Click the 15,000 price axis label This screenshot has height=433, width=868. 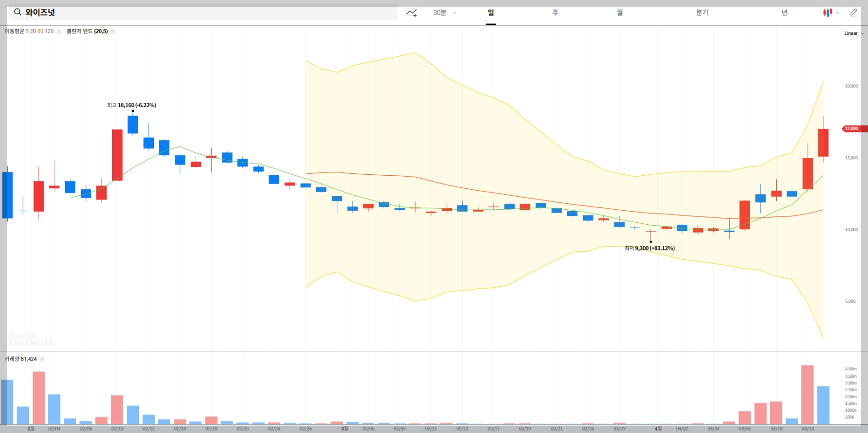point(851,158)
